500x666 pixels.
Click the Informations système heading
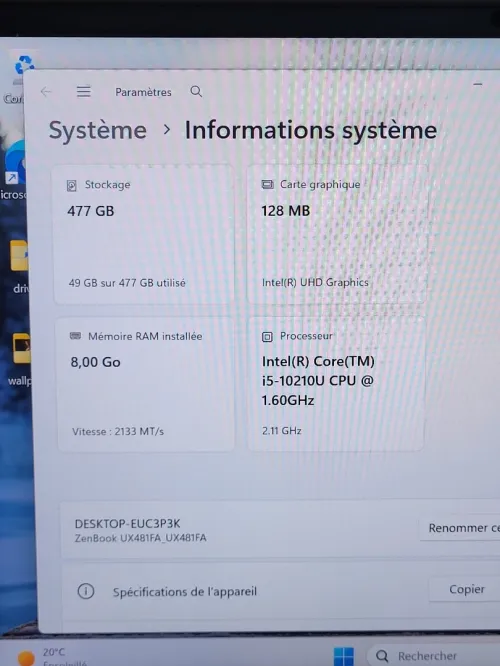[x=311, y=130]
